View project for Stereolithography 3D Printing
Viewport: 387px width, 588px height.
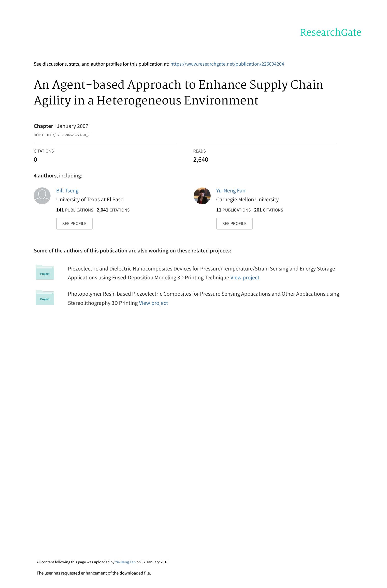[x=153, y=303]
